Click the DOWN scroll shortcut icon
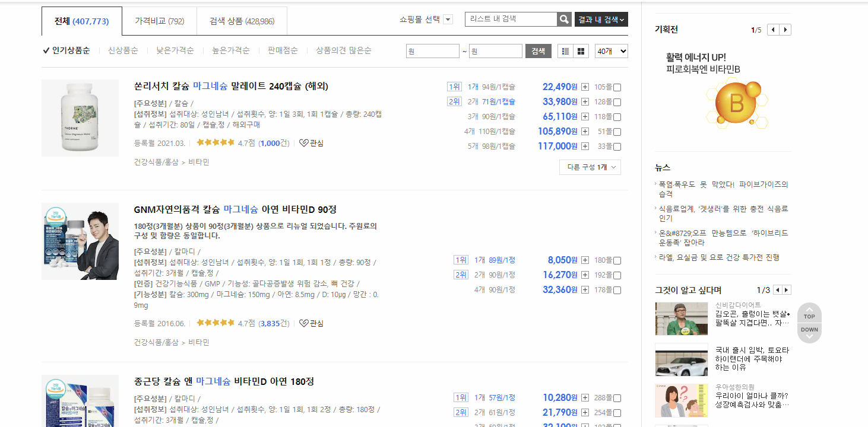 809,332
